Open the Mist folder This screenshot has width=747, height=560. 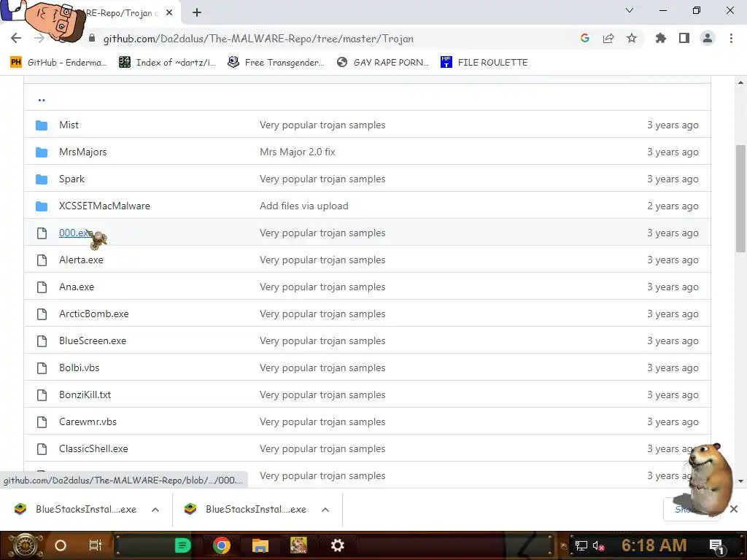(69, 125)
